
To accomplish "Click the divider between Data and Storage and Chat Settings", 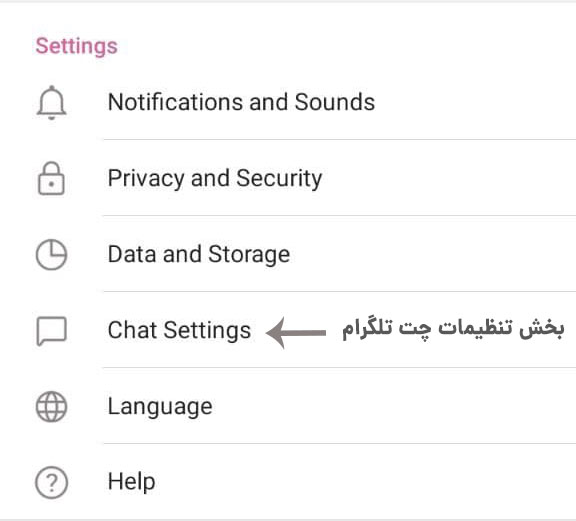I will (x=339, y=291).
